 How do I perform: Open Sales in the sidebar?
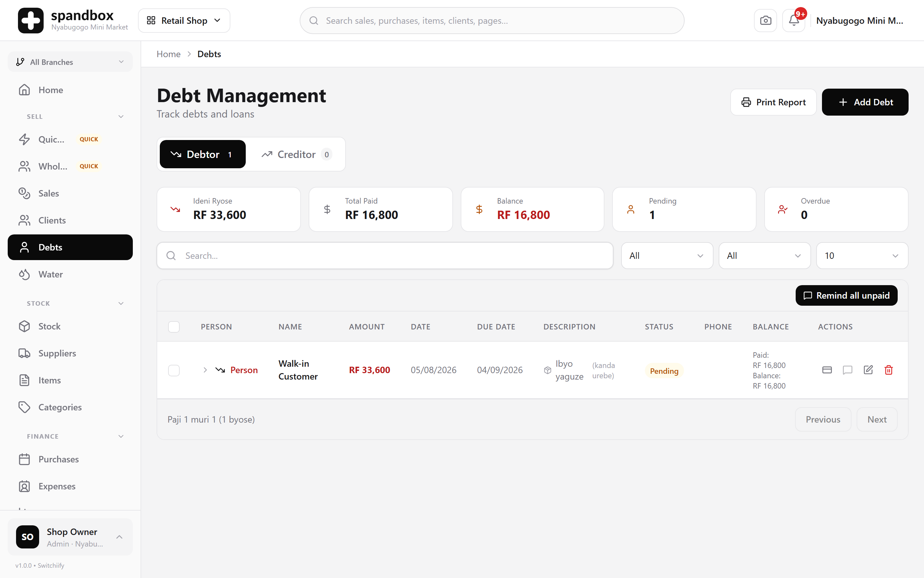70,193
